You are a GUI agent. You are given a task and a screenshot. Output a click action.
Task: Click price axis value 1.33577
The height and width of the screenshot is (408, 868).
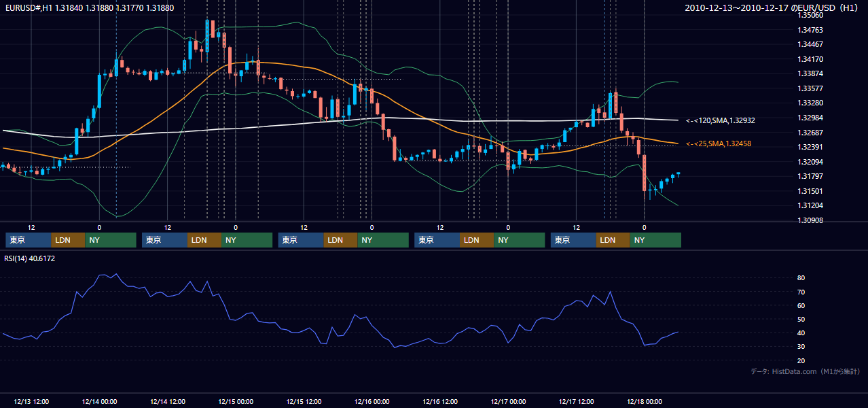(810, 88)
